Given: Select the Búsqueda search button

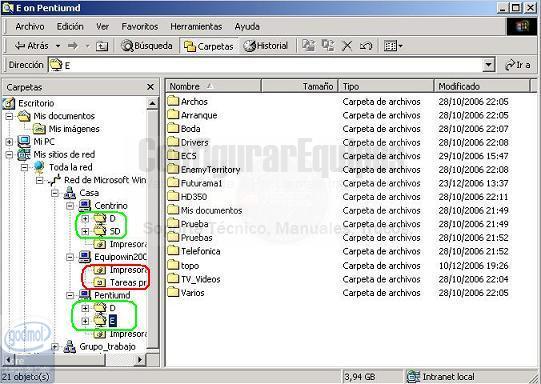Looking at the screenshot, I should (x=146, y=46).
